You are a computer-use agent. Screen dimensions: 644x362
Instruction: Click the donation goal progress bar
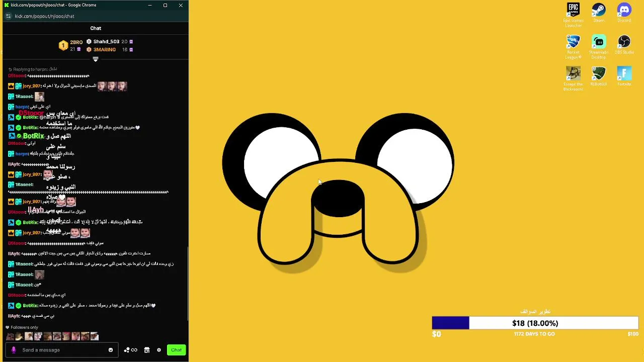[535, 323]
